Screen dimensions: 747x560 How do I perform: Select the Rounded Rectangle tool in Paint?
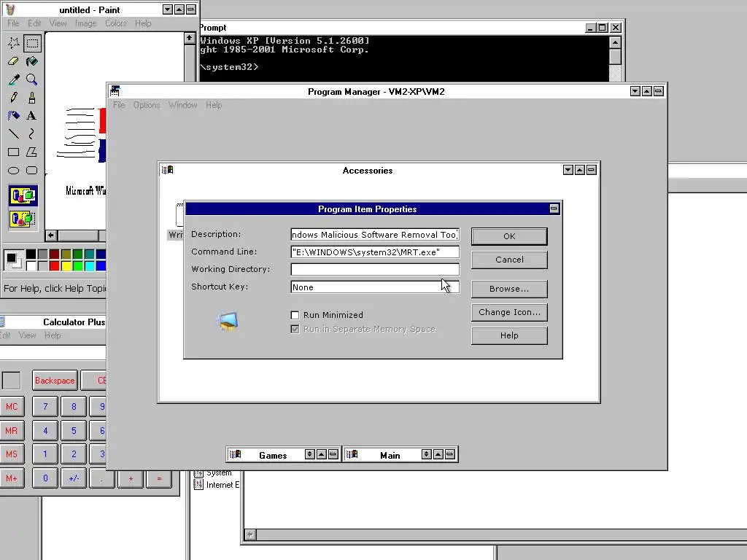pos(32,170)
